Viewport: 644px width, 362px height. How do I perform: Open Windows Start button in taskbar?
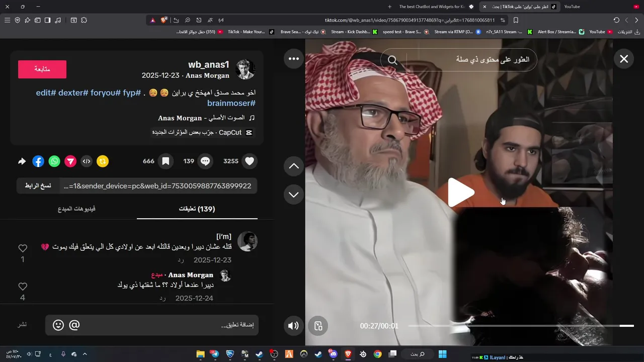tap(442, 354)
